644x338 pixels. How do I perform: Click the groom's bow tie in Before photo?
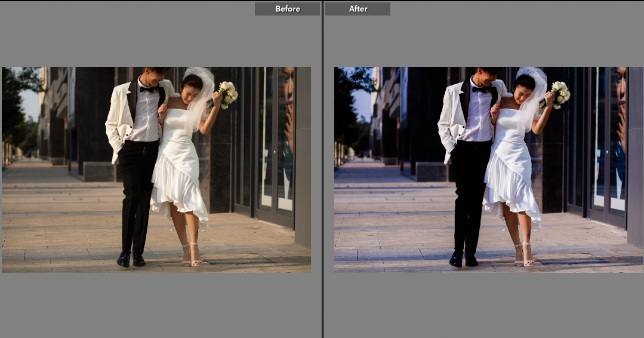pyautogui.click(x=147, y=90)
